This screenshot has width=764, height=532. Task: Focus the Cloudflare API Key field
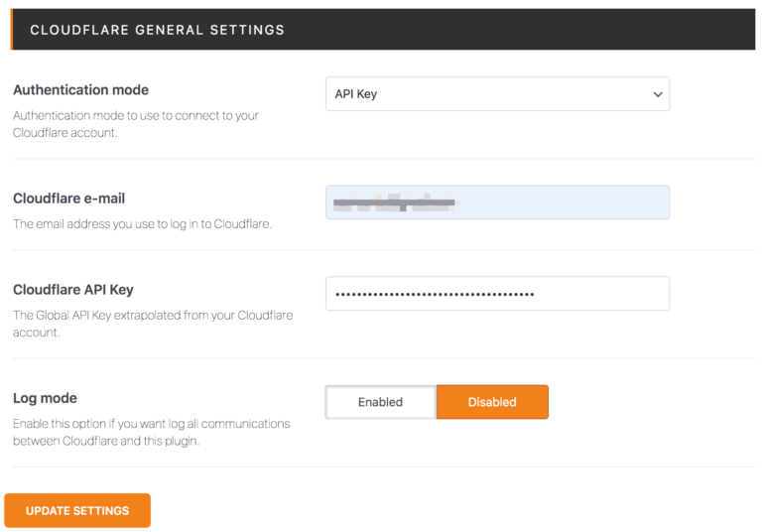[x=497, y=293]
